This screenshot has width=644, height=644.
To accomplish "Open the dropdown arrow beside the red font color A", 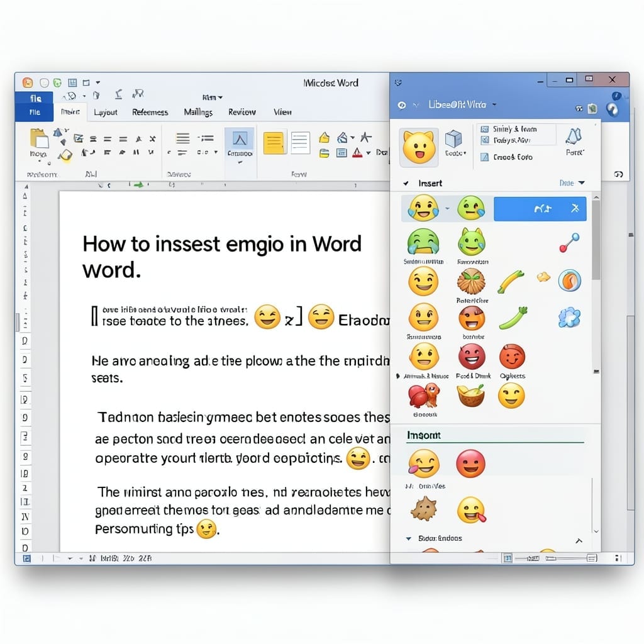I will click(x=369, y=153).
